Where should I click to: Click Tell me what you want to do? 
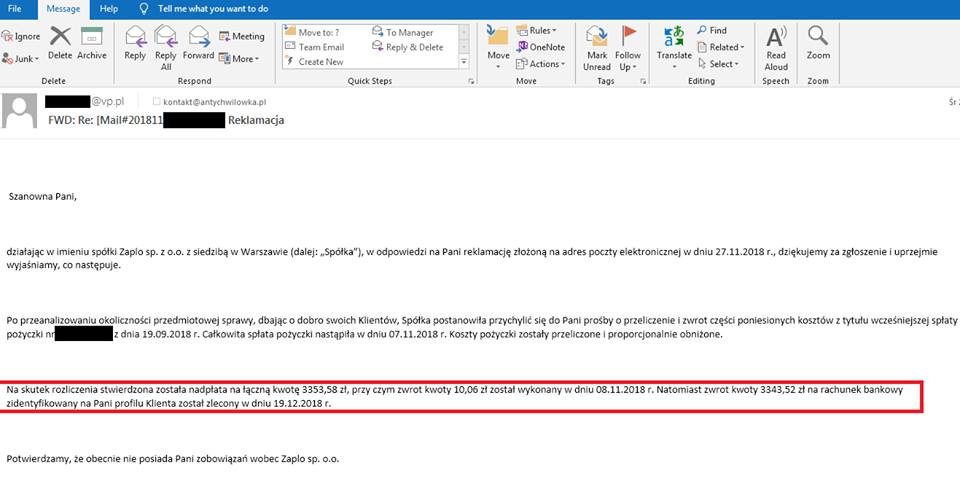coord(204,9)
